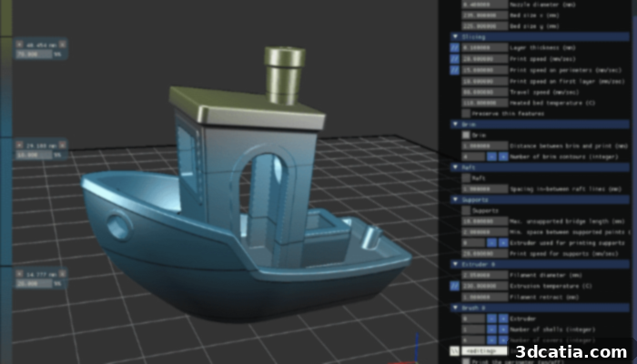This screenshot has width=637, height=364.
Task: Click the Print speed on first layer field
Action: 485,81
